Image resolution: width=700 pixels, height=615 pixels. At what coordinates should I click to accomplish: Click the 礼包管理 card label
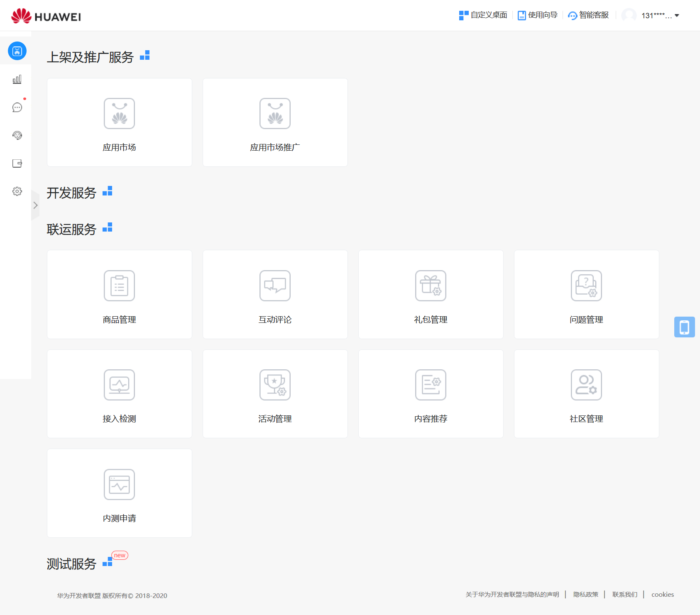tap(431, 320)
